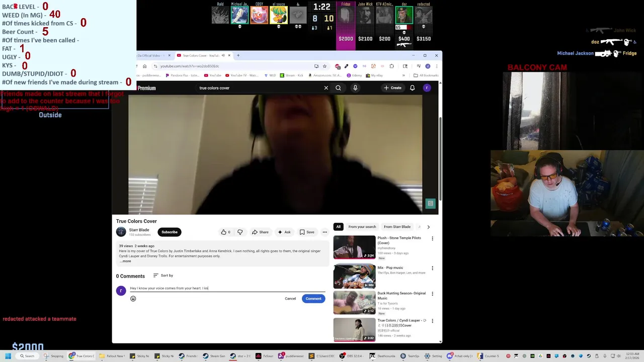
Task: Open the Windows Start menu
Action: [8, 356]
